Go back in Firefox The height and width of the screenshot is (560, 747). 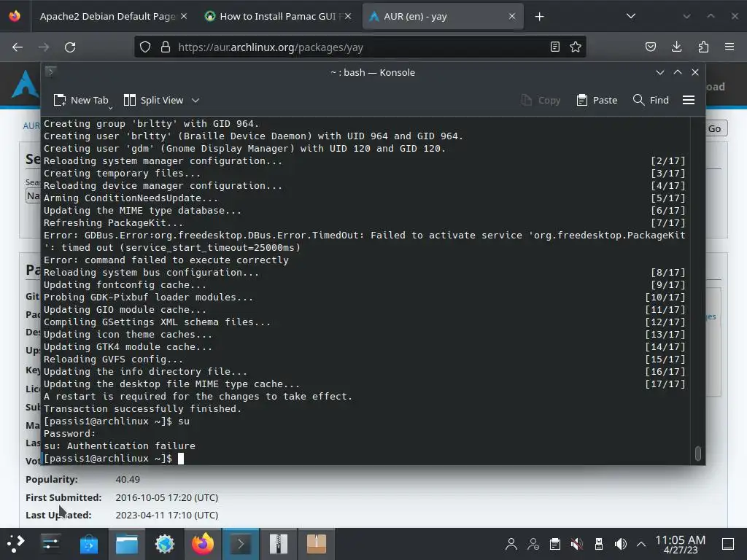point(18,47)
